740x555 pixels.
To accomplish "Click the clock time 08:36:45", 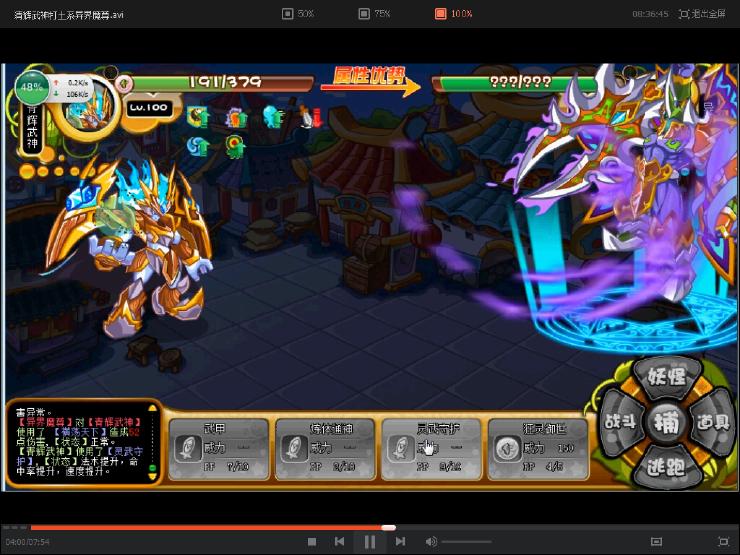I will pos(650,14).
